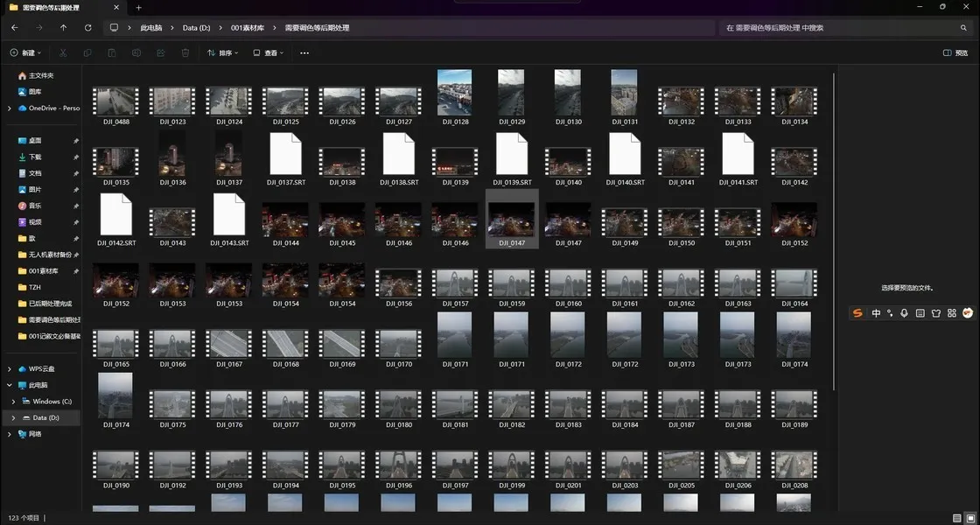
Task: Click the Back arrow navigation button
Action: [14, 28]
